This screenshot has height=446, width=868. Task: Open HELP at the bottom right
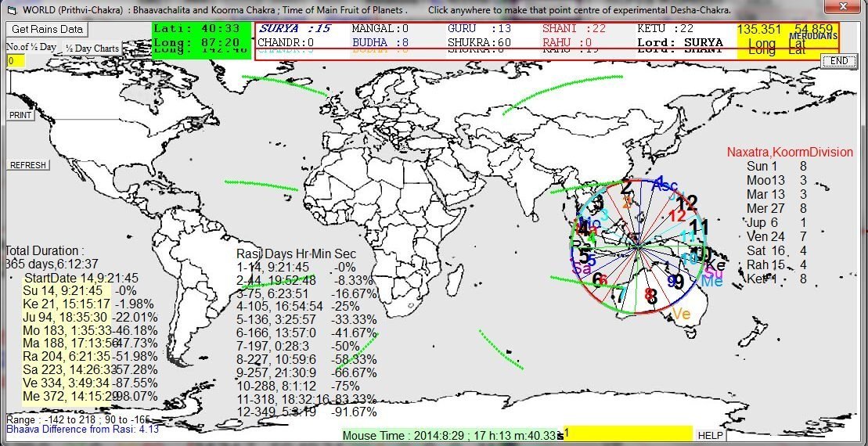point(710,436)
